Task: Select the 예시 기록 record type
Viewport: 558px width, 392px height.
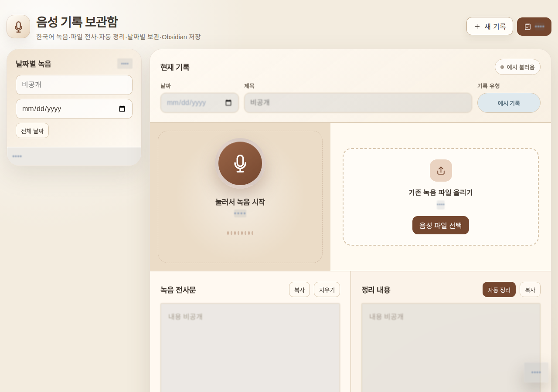Action: [509, 103]
